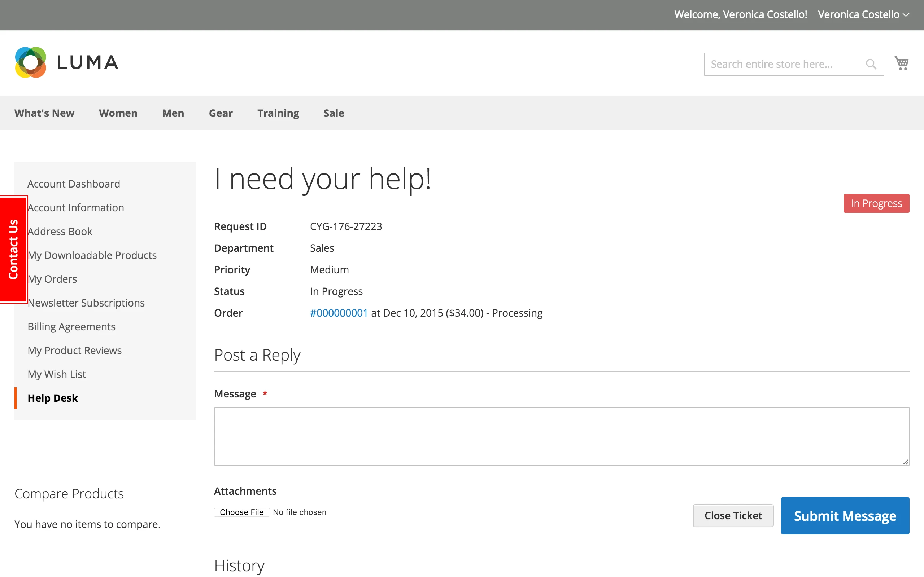This screenshot has height=577, width=924.
Task: Open the Contact Us side tab
Action: pyautogui.click(x=13, y=249)
